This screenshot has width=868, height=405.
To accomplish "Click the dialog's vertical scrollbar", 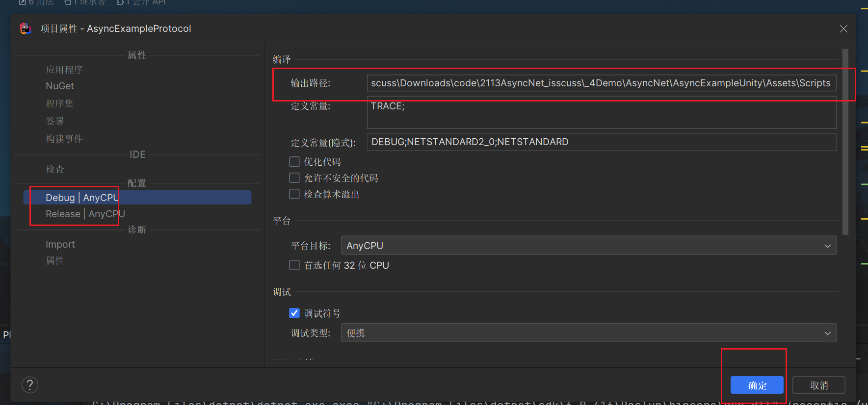I will pyautogui.click(x=845, y=142).
